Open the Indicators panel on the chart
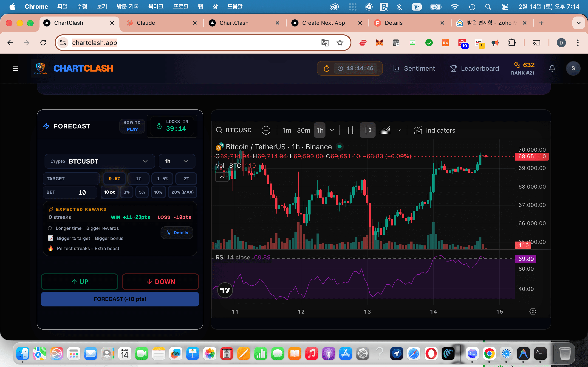The width and height of the screenshot is (588, 367). point(435,130)
